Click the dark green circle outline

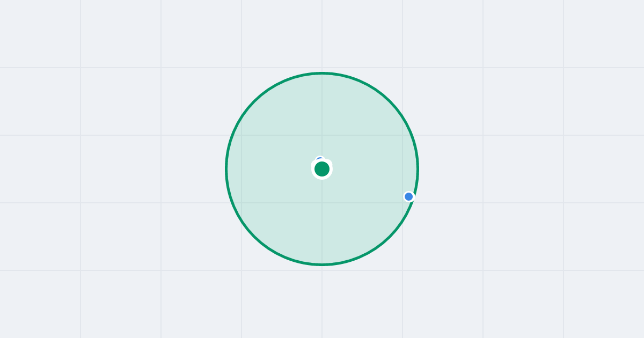tap(322, 73)
